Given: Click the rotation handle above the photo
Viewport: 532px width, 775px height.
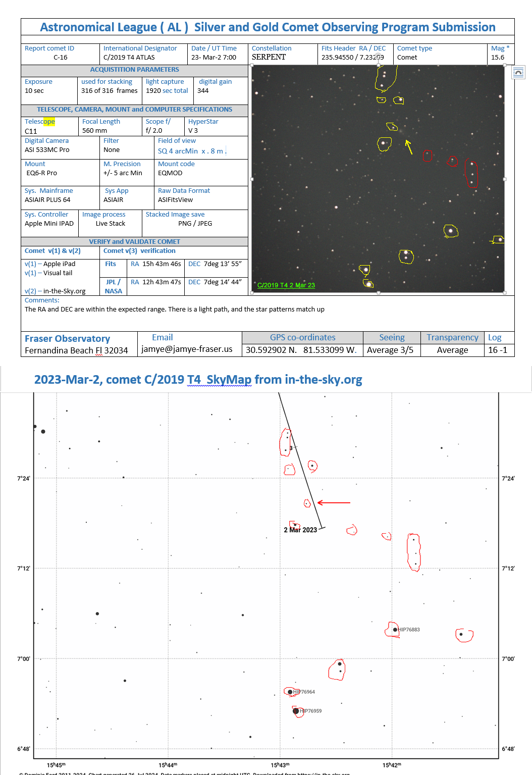Looking at the screenshot, I should coord(379,57).
